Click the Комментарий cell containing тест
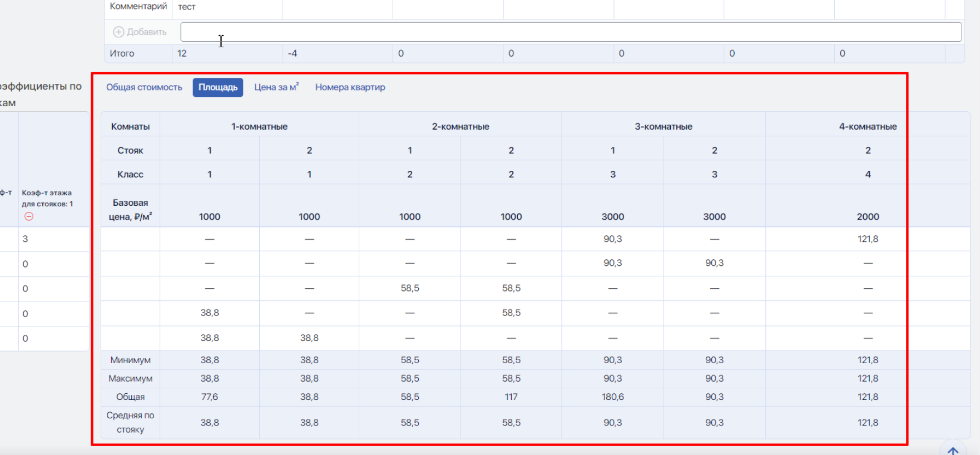The height and width of the screenshot is (455, 980). [227, 8]
